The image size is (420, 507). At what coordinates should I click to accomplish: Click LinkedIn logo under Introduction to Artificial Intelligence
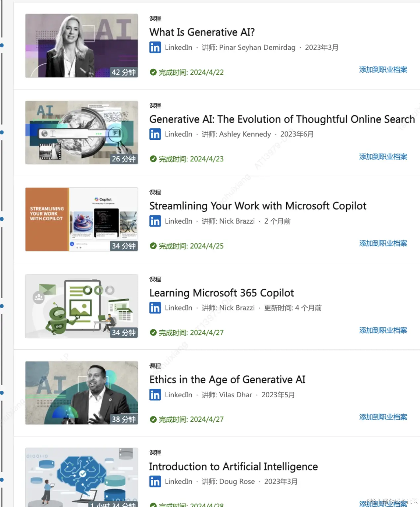point(155,481)
